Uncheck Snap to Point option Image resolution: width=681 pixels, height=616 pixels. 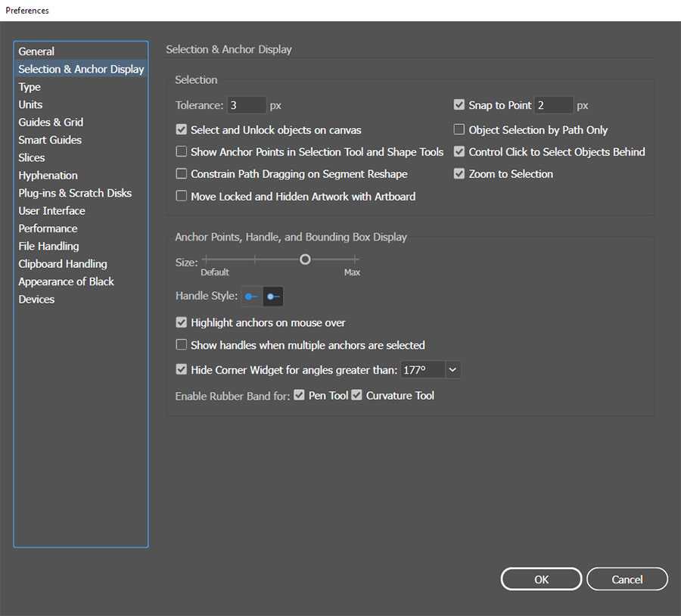tap(459, 105)
